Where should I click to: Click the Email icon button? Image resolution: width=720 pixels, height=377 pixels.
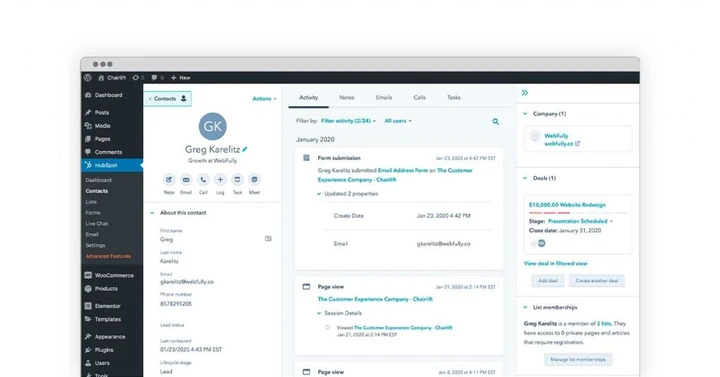(186, 180)
